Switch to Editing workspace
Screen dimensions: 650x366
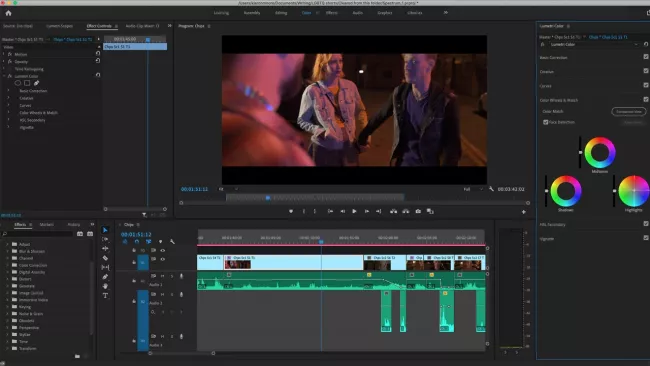281,13
